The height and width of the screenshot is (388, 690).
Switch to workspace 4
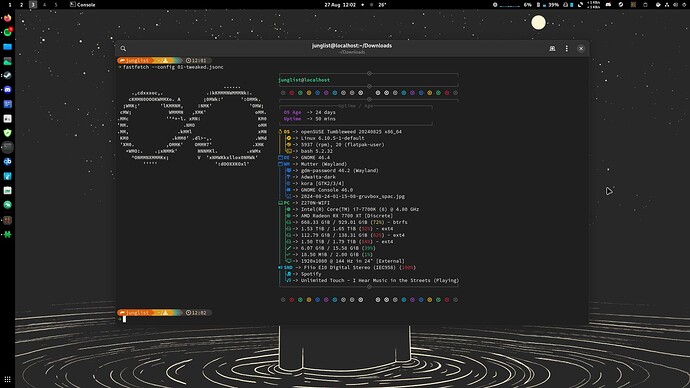tap(44, 5)
